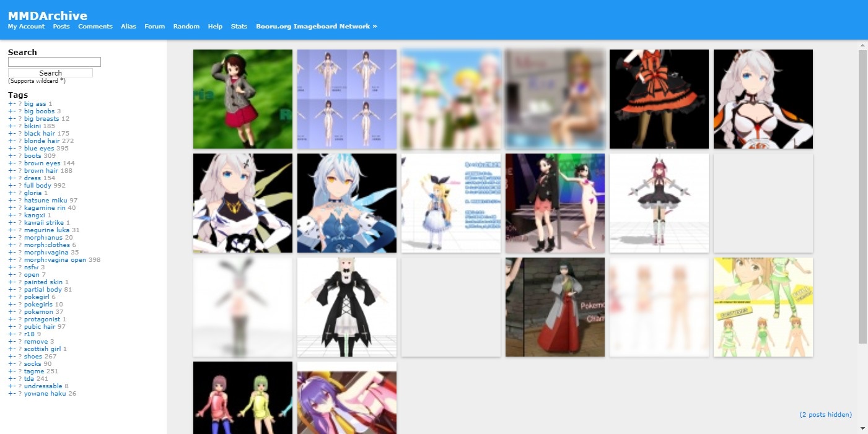Open question mark next to 'gloria'
The image size is (868, 434).
(20, 193)
